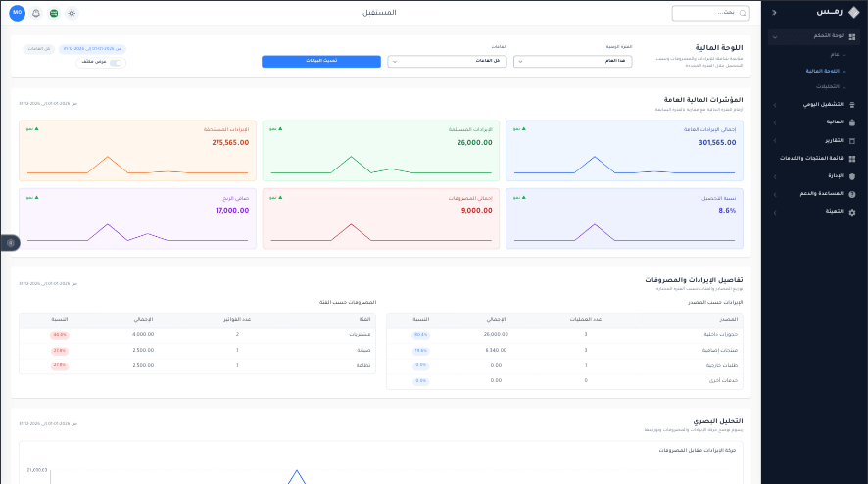Toggle the عرض مكثف compact view switch

(x=116, y=63)
